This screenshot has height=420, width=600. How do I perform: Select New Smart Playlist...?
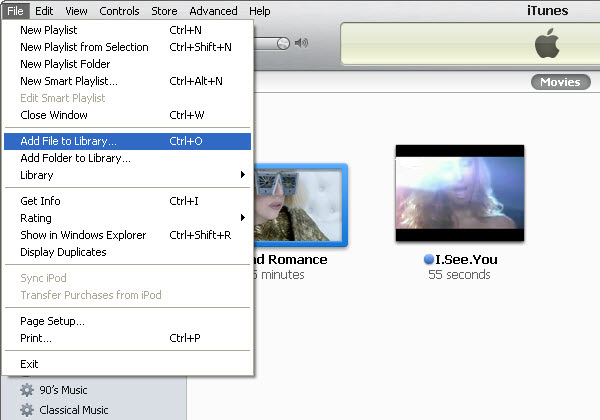coord(127,81)
